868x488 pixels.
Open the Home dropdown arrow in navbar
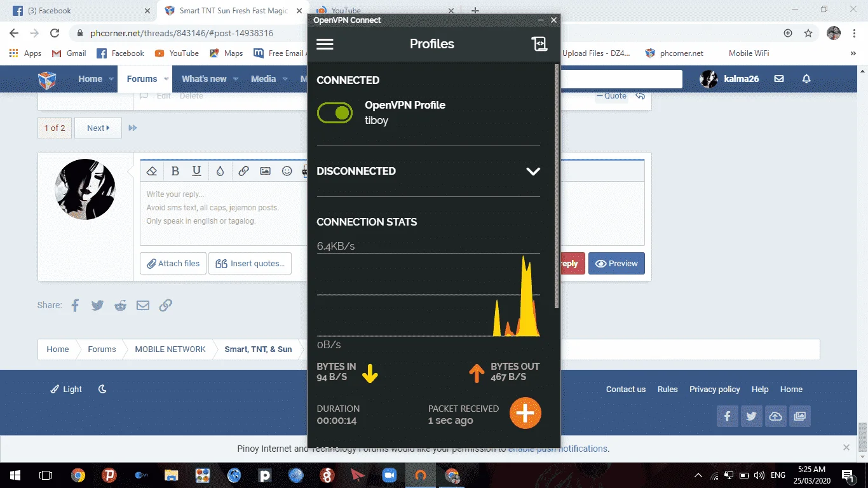click(x=111, y=79)
